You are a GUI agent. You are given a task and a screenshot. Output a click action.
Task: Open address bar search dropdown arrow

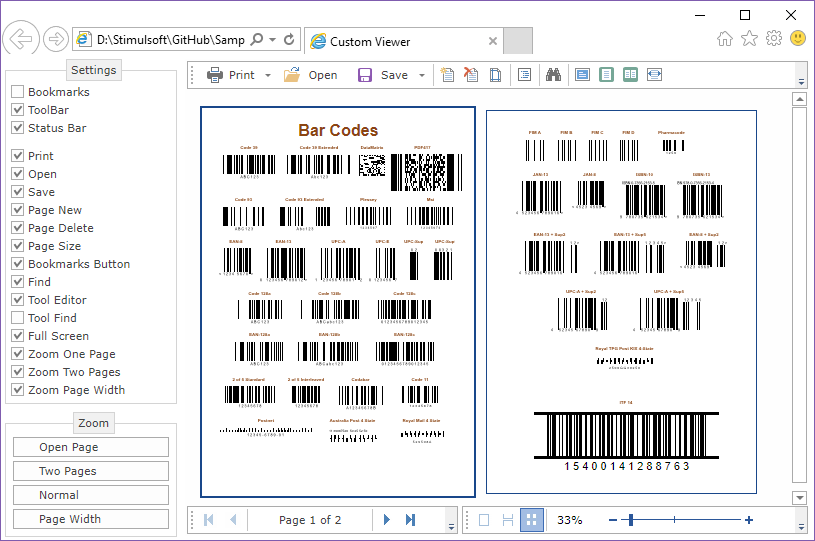tap(272, 39)
